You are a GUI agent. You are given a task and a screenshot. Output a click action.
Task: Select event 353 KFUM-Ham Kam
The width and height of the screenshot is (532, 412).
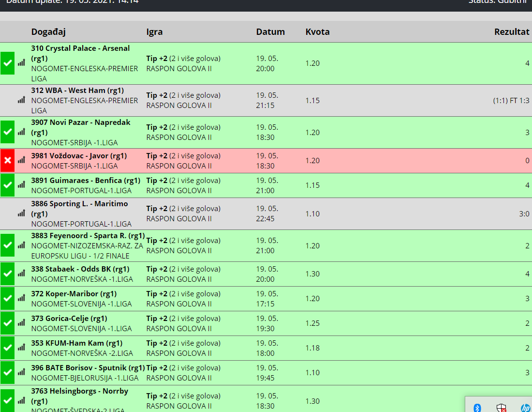(77, 343)
